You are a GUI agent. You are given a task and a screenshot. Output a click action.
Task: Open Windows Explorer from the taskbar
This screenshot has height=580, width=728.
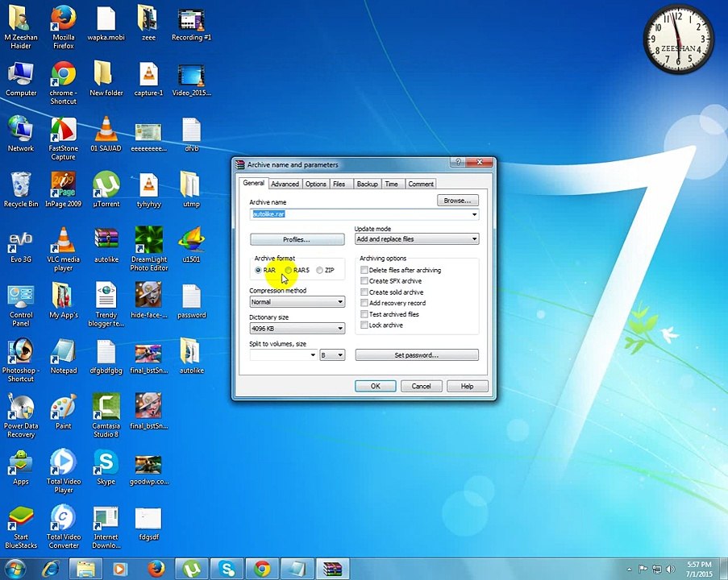[x=85, y=569]
